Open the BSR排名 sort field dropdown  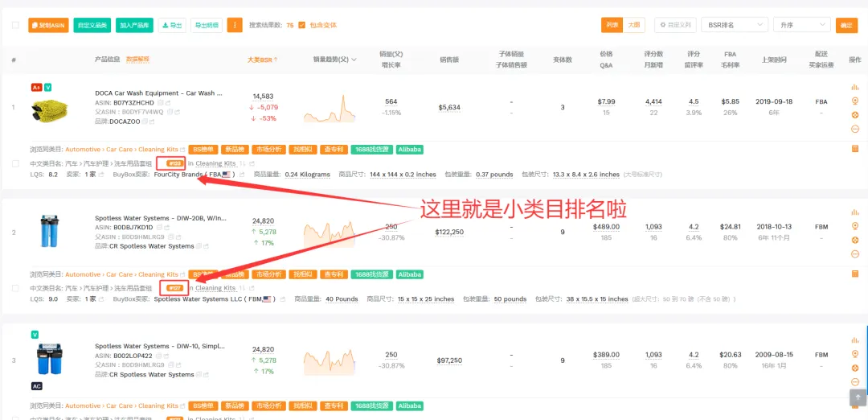[735, 25]
